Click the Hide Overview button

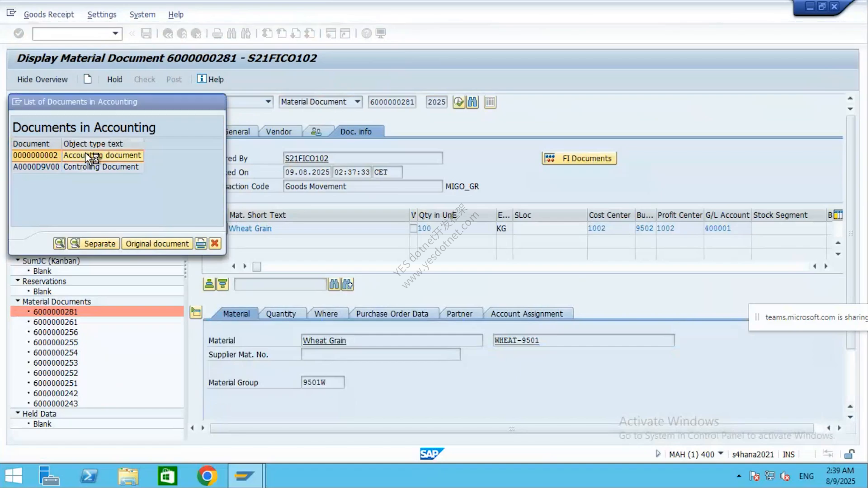pyautogui.click(x=42, y=79)
